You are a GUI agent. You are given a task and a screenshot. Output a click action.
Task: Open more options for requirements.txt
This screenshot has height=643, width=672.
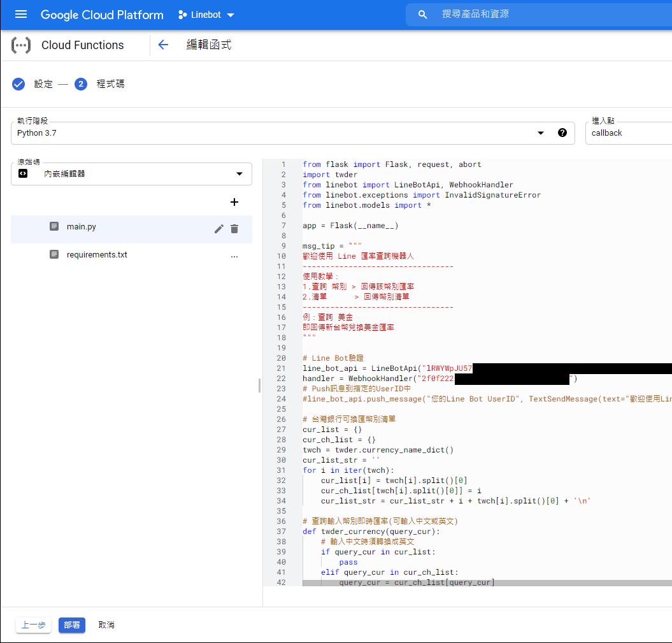pyautogui.click(x=234, y=256)
